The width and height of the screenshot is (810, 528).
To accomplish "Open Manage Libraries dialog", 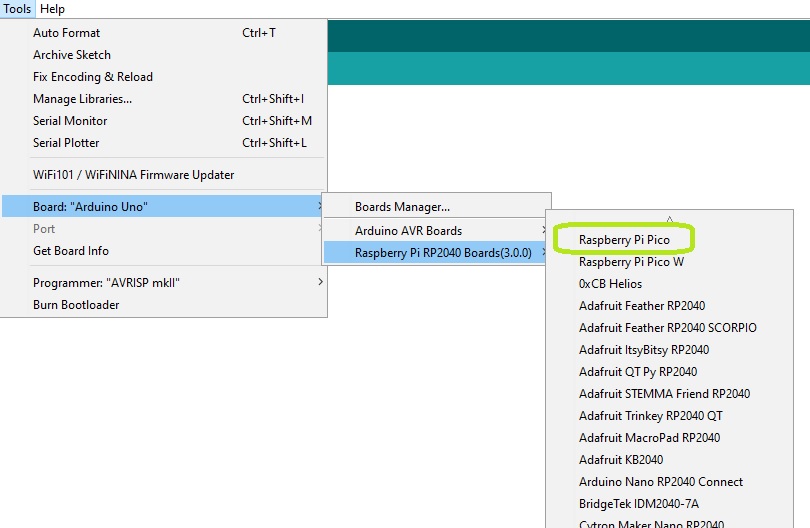I will click(x=82, y=99).
